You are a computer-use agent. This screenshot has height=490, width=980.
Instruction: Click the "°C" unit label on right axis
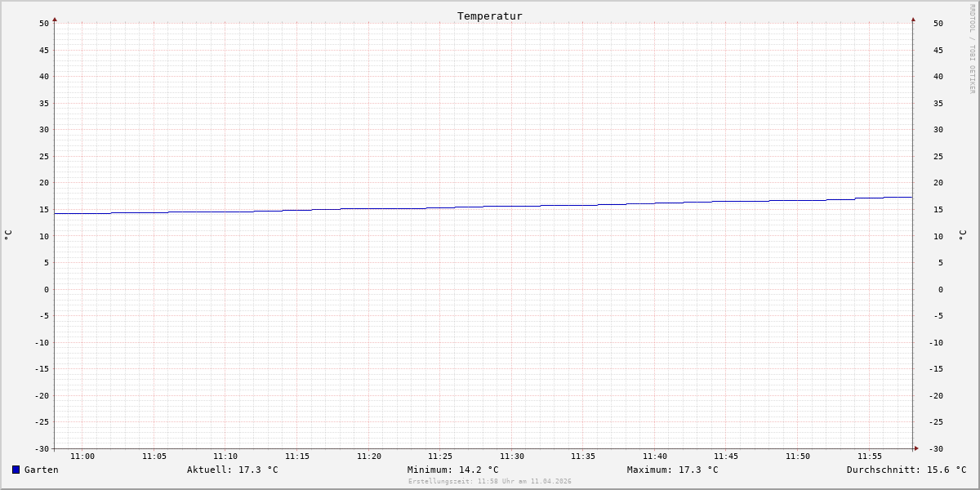[962, 234]
